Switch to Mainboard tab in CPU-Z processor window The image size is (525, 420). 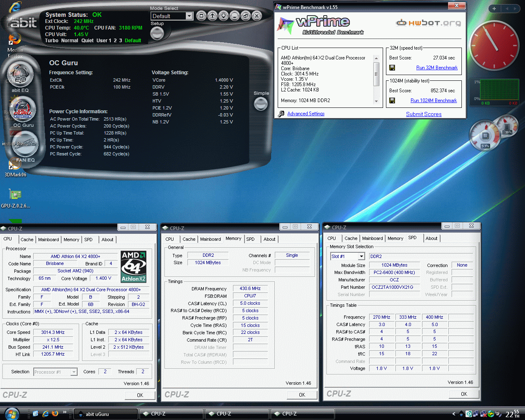click(48, 240)
